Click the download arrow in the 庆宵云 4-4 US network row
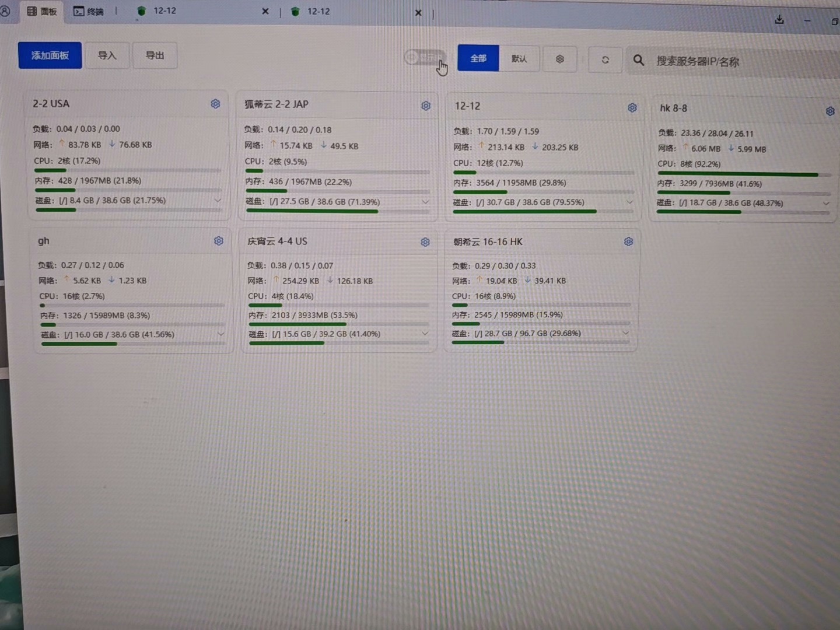Image resolution: width=840 pixels, height=630 pixels. (x=330, y=280)
